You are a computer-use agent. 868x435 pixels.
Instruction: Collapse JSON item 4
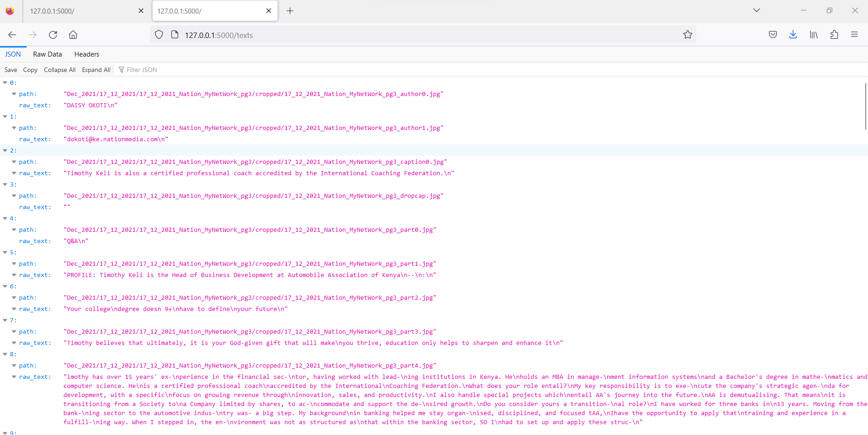click(5, 219)
